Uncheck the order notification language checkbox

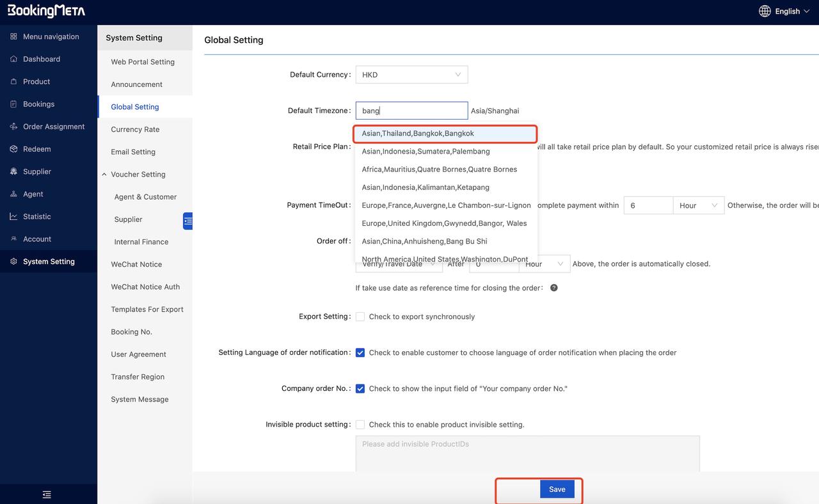(x=360, y=352)
